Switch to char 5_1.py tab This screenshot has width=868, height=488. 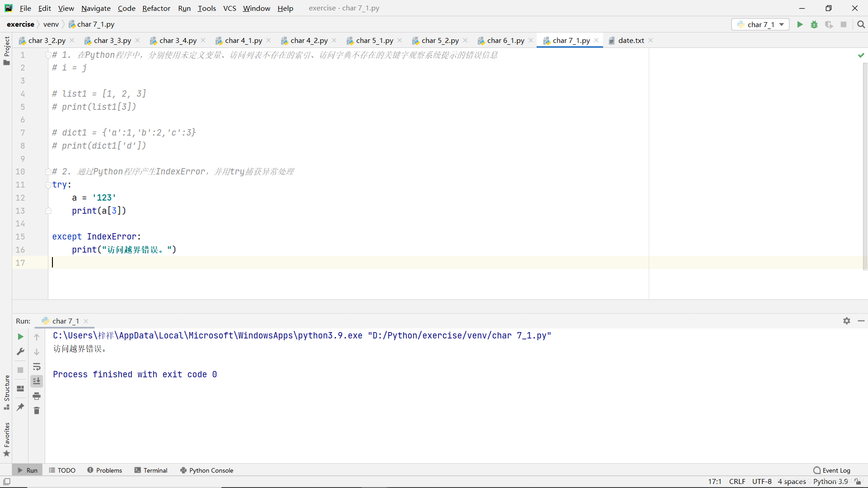pyautogui.click(x=374, y=41)
